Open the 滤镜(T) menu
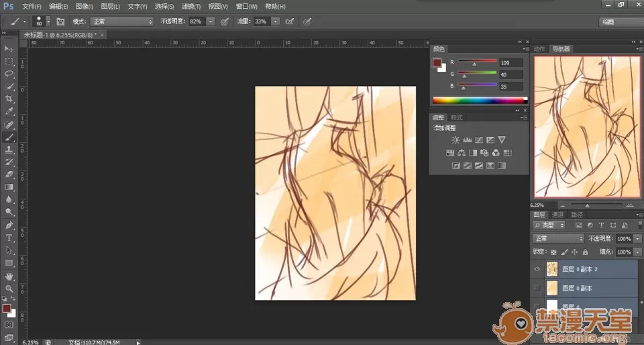Screen dimensions: 644x345 pos(191,6)
